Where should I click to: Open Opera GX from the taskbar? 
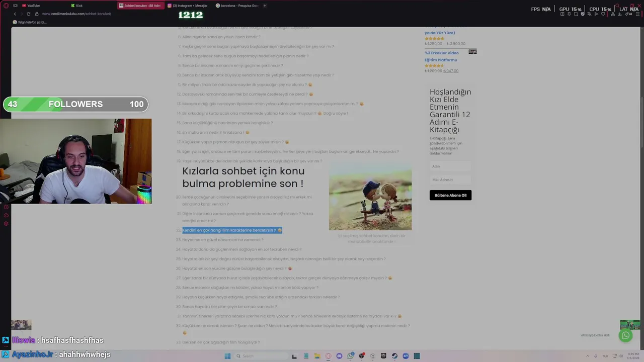[329, 356]
